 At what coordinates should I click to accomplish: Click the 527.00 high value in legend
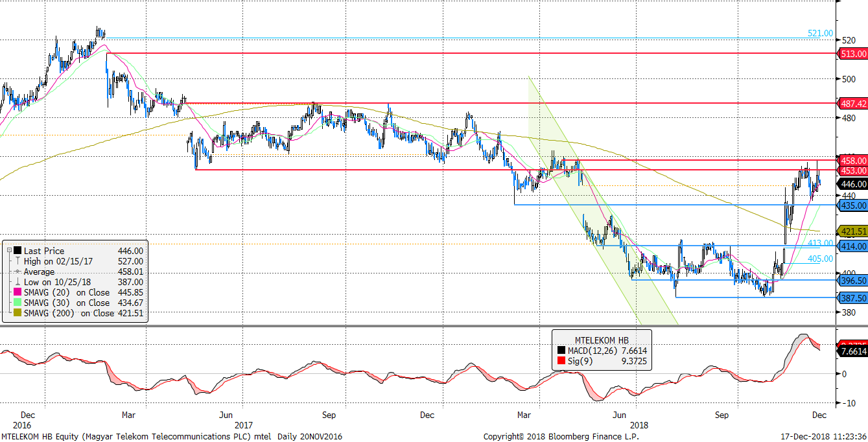pos(130,261)
